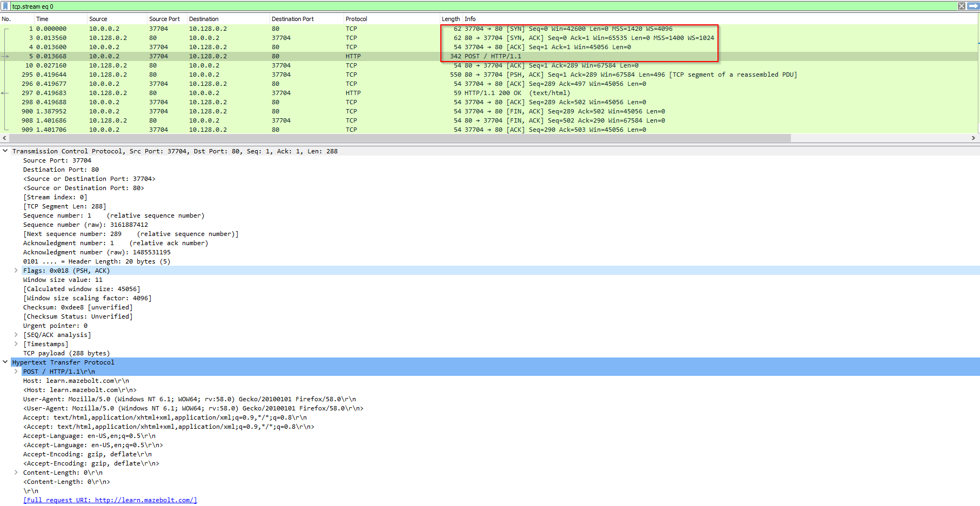Image resolution: width=980 pixels, height=506 pixels.
Task: Collapse the Hypertext Transfer Protocol section
Action: [5, 362]
